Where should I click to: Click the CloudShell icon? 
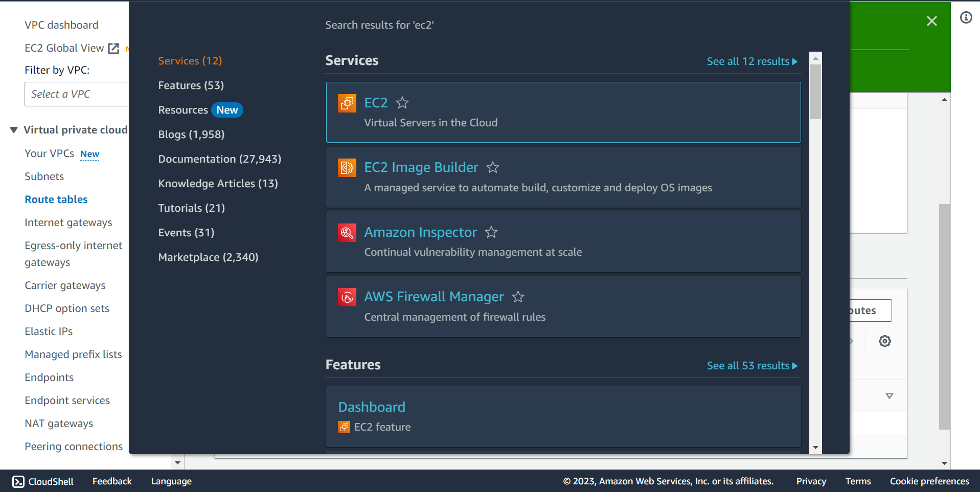tap(18, 481)
